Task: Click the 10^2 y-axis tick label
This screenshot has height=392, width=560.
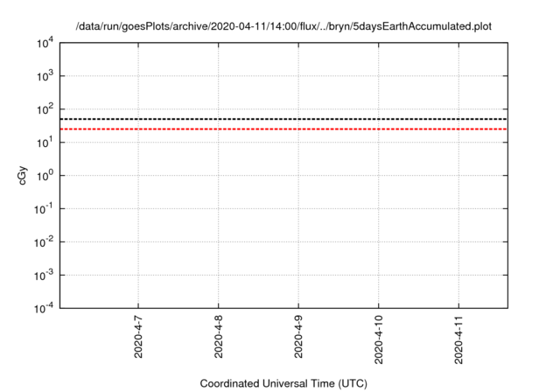Action: point(45,109)
